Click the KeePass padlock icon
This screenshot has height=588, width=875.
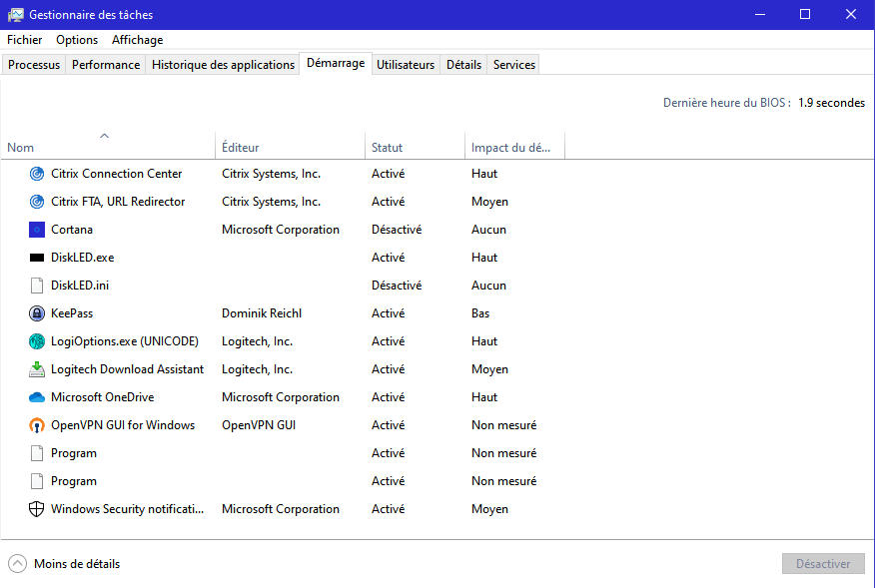(37, 313)
